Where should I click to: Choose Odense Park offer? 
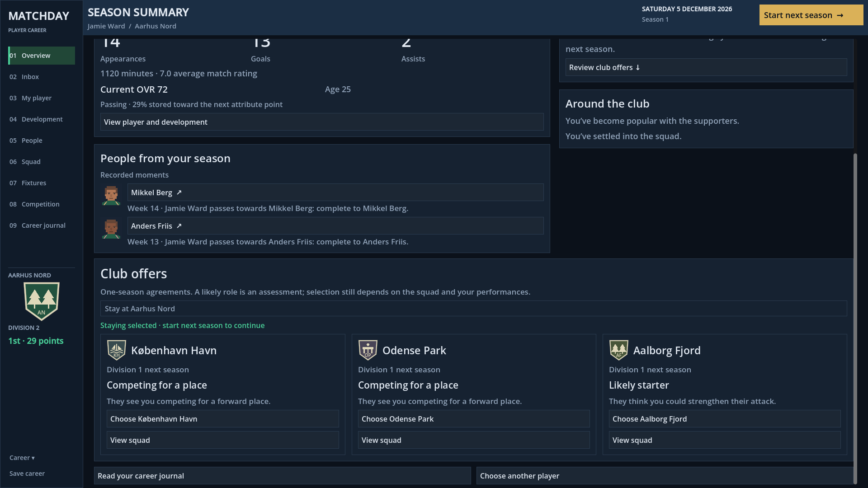tap(474, 419)
